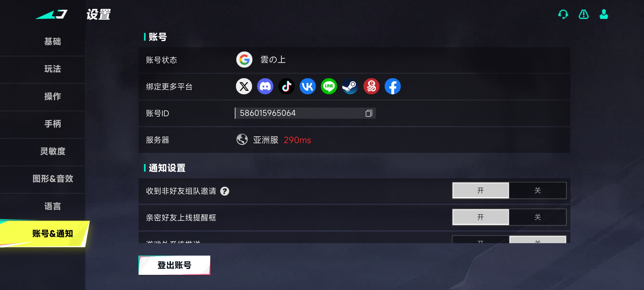
Task: Bind the X (Twitter) platform account
Action: pos(244,87)
